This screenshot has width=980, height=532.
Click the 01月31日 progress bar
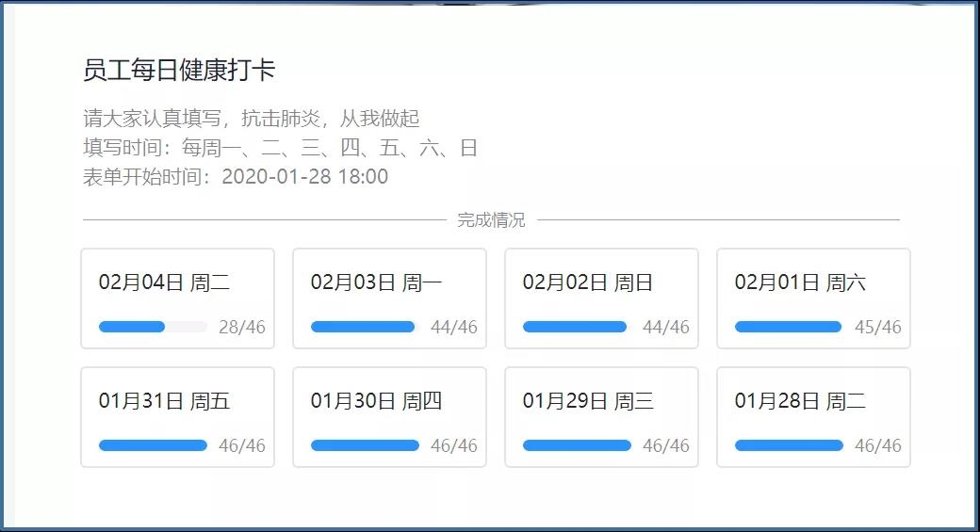[153, 446]
